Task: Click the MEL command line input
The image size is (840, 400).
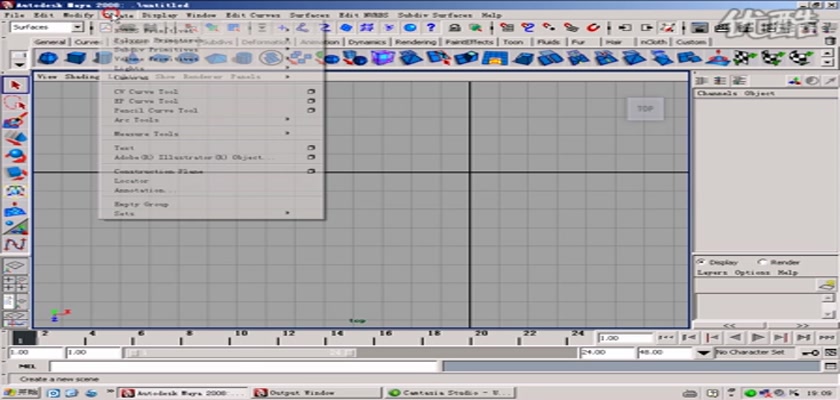Action: pyautogui.click(x=244, y=366)
